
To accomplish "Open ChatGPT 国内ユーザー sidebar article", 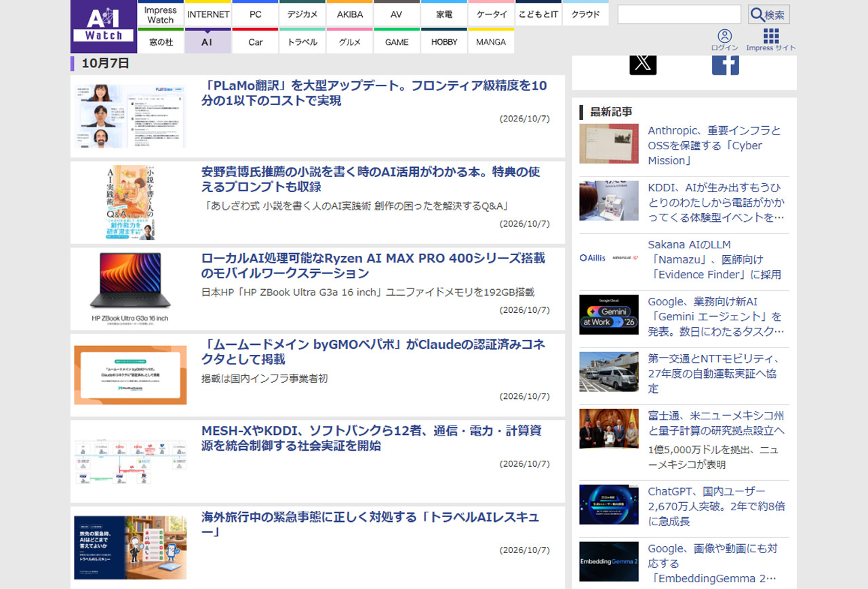I will coord(717,506).
